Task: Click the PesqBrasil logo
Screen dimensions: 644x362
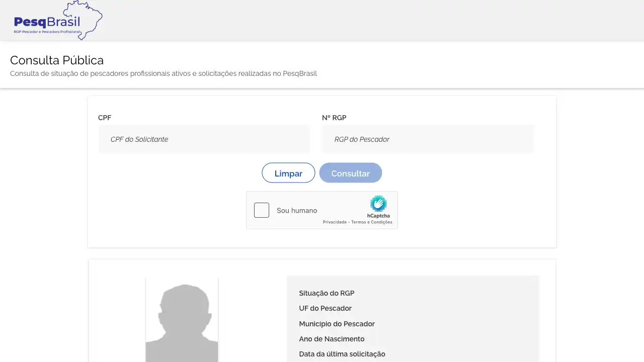Action: 47,21
